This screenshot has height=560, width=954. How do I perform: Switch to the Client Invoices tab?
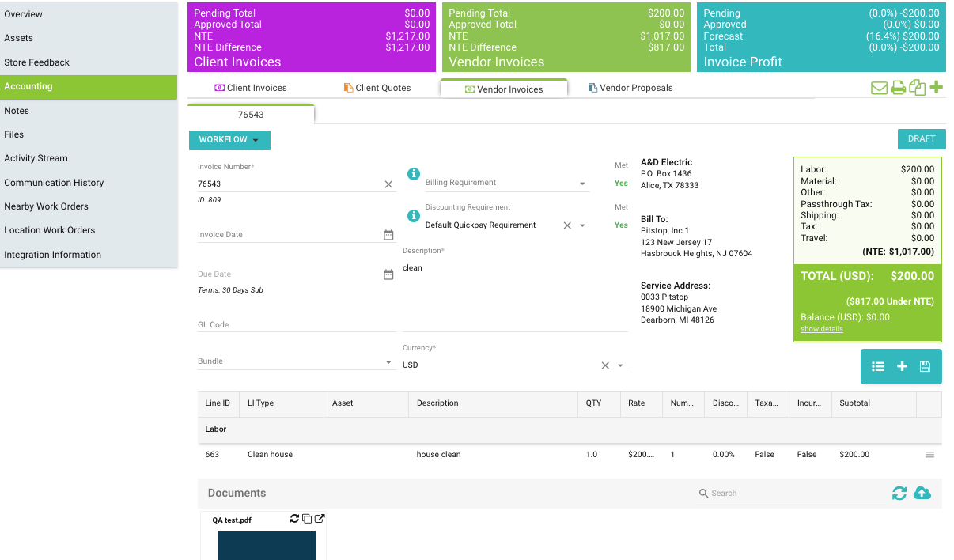(250, 88)
